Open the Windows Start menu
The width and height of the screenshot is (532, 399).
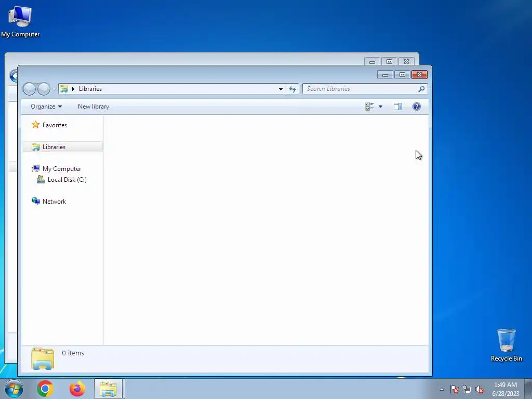pyautogui.click(x=14, y=389)
